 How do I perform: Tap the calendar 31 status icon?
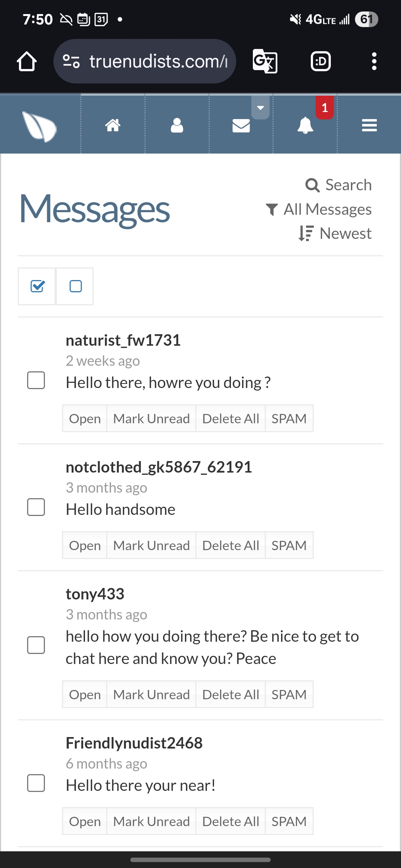click(101, 19)
